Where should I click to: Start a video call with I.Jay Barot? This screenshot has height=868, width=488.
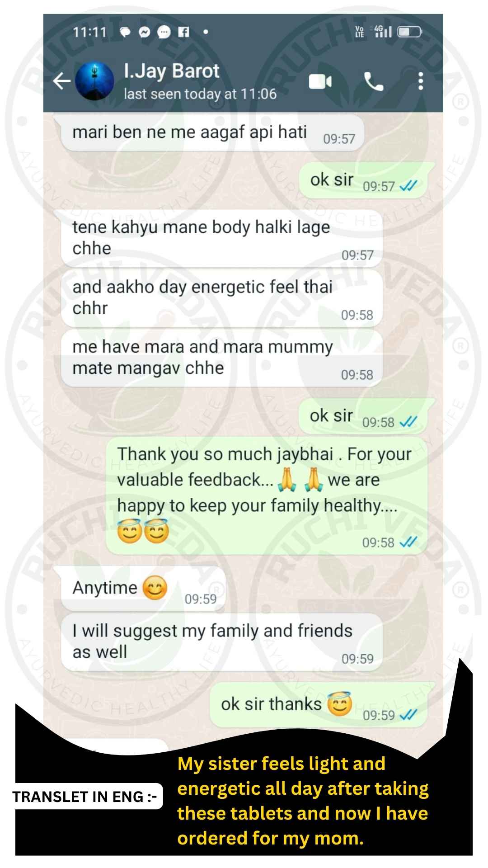click(x=320, y=81)
